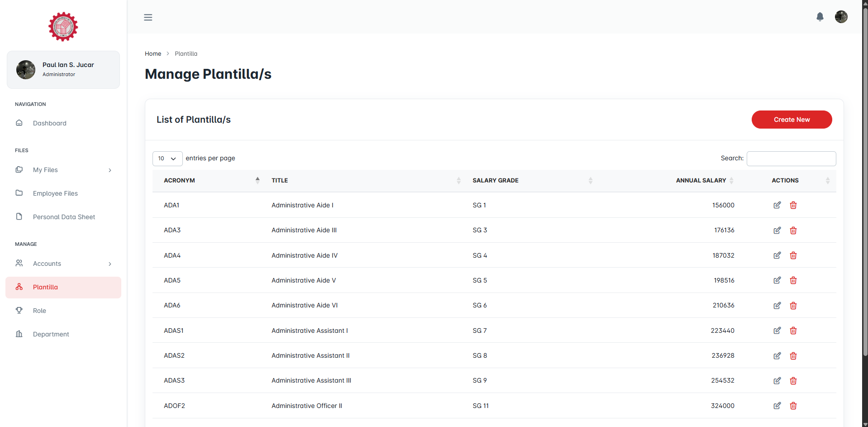Edit the ADAS3 row

tap(777, 381)
